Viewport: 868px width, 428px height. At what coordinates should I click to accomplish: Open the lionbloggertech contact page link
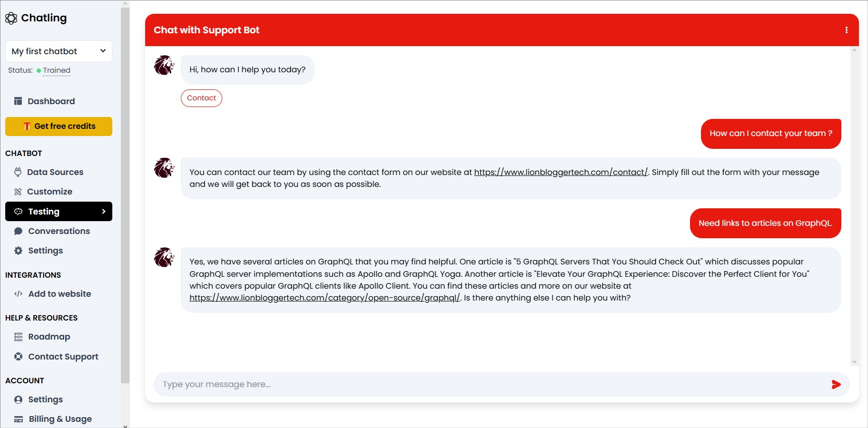pos(561,172)
